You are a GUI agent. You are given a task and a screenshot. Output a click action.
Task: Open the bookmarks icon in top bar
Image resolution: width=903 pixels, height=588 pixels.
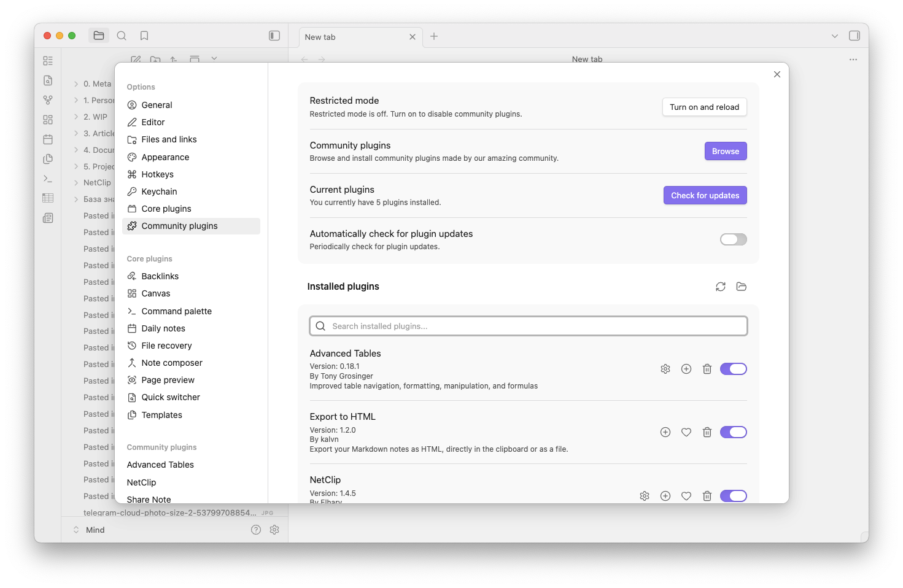[x=144, y=36]
